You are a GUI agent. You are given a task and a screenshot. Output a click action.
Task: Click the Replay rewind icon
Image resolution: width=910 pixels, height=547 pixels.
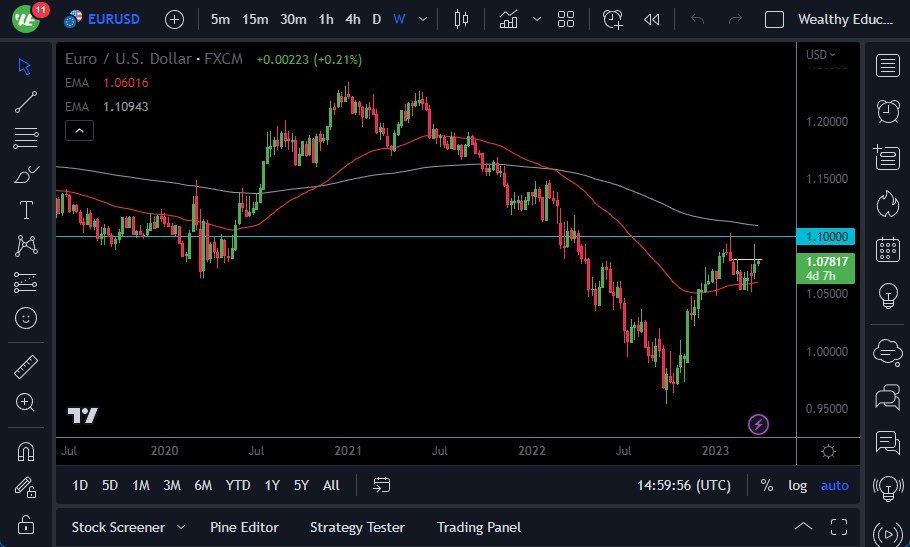tap(651, 19)
